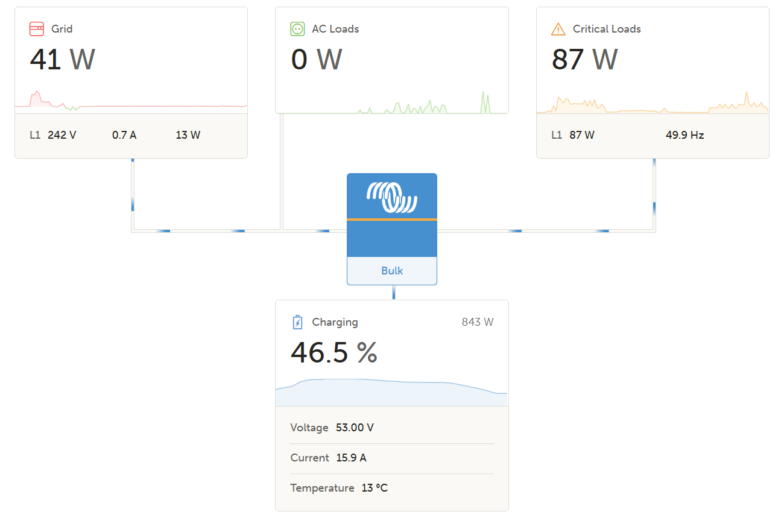This screenshot has width=784, height=532.
Task: Click the Critical Loads history graph
Action: click(653, 104)
